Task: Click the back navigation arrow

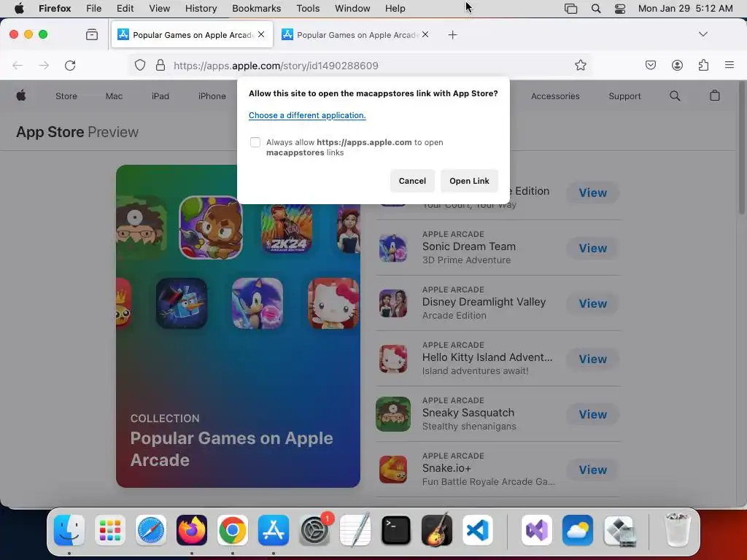Action: 18,65
